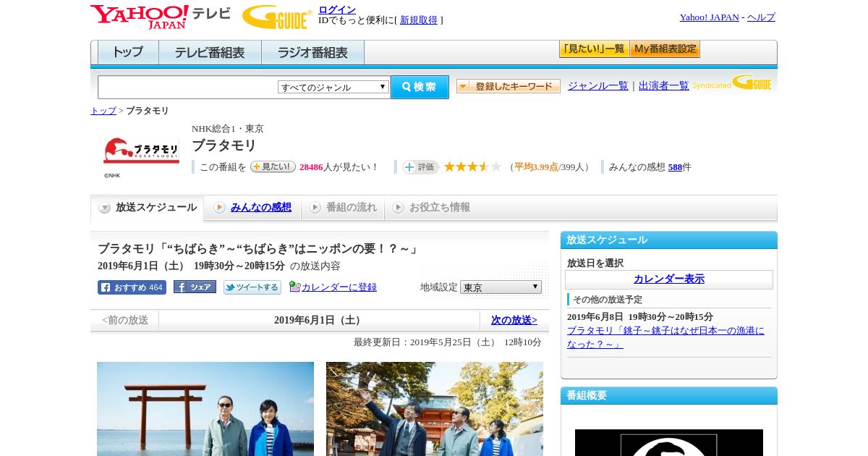Click the 番組概要 panel image

(669, 442)
